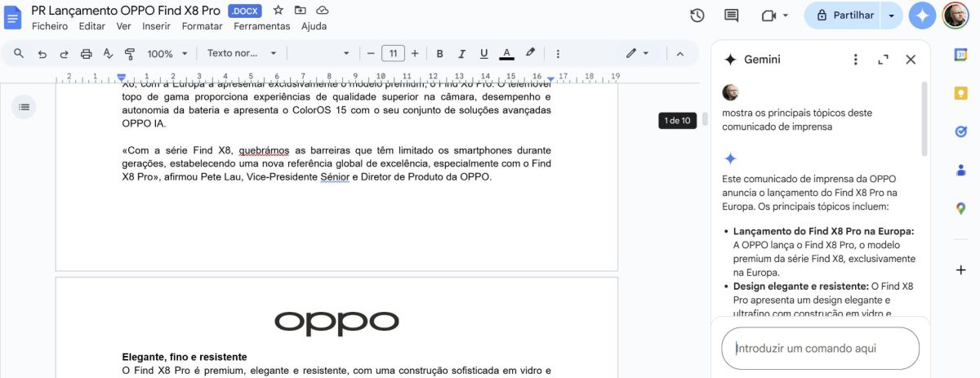Click the spell check icon
980x378 pixels.
(x=108, y=54)
